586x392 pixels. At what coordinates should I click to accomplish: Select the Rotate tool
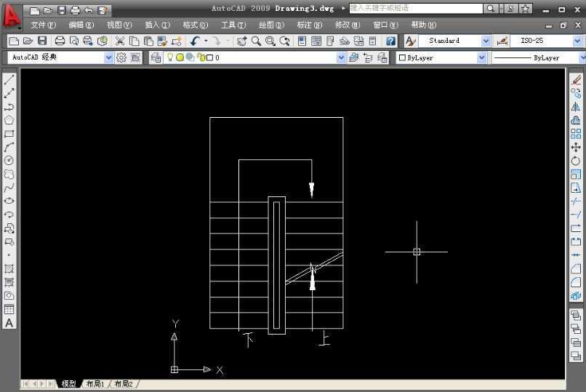[576, 161]
